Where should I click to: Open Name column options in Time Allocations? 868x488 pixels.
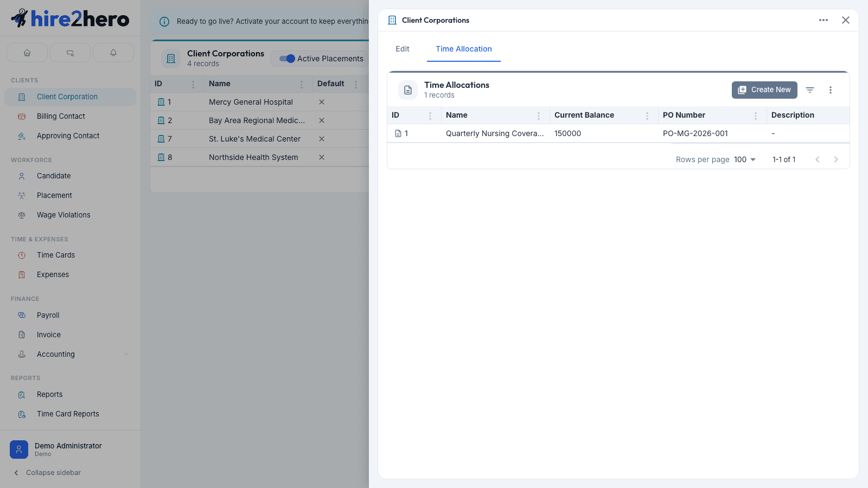pyautogui.click(x=539, y=115)
